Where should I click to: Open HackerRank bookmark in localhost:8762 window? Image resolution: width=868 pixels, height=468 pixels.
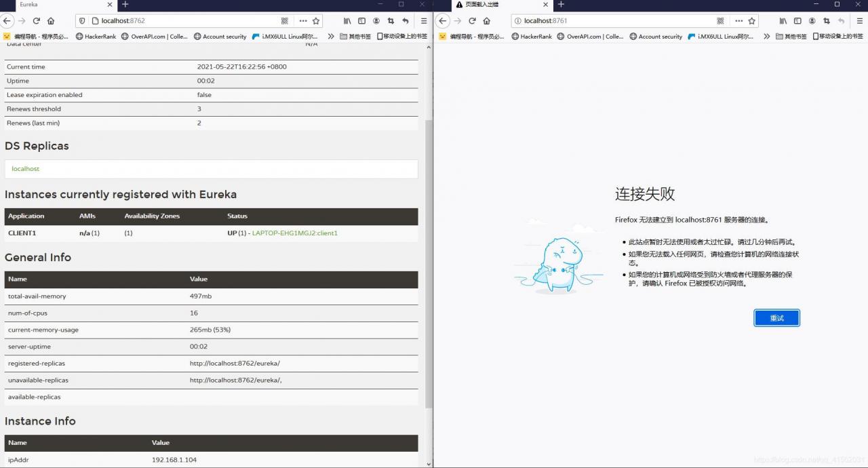(96, 37)
